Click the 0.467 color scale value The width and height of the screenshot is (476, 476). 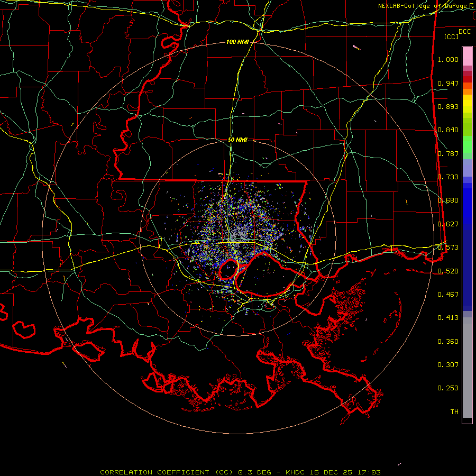tap(448, 295)
